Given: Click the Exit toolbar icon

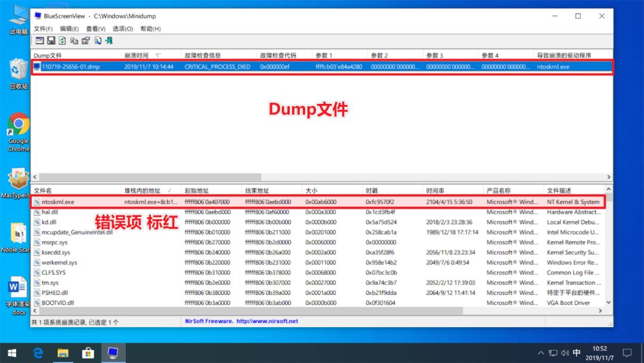Looking at the screenshot, I should coord(109,41).
